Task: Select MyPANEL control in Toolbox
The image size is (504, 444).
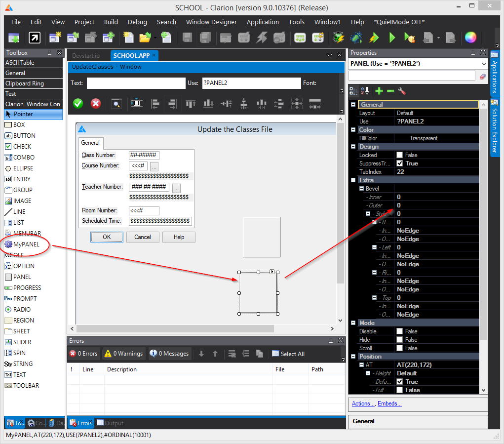Action: [x=26, y=244]
